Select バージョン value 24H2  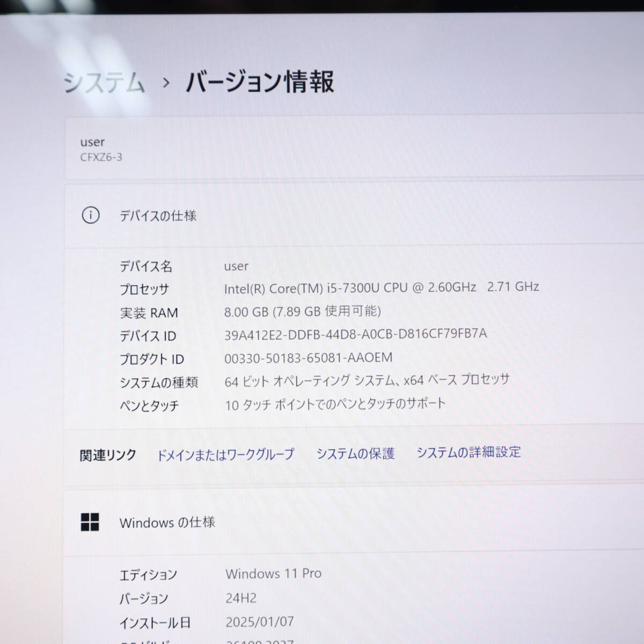(241, 598)
